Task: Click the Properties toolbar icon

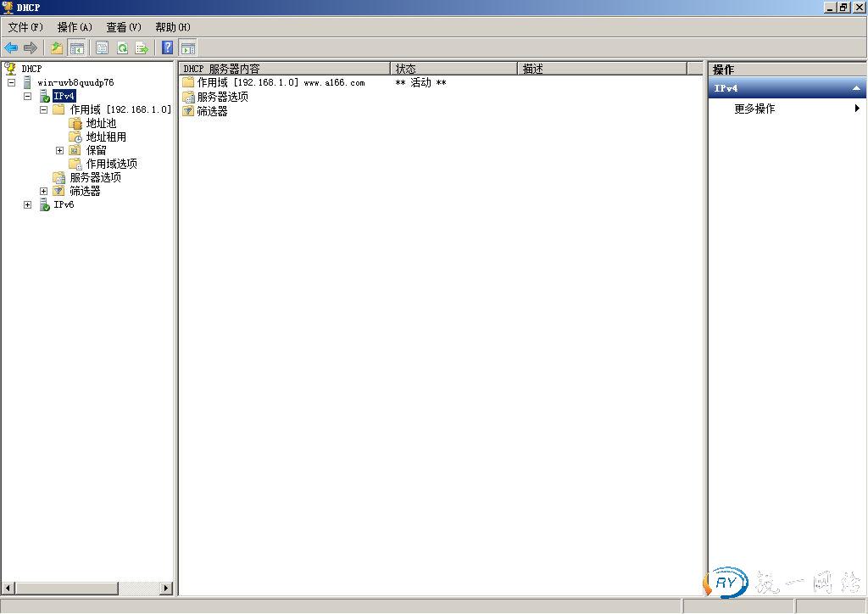Action: point(102,48)
